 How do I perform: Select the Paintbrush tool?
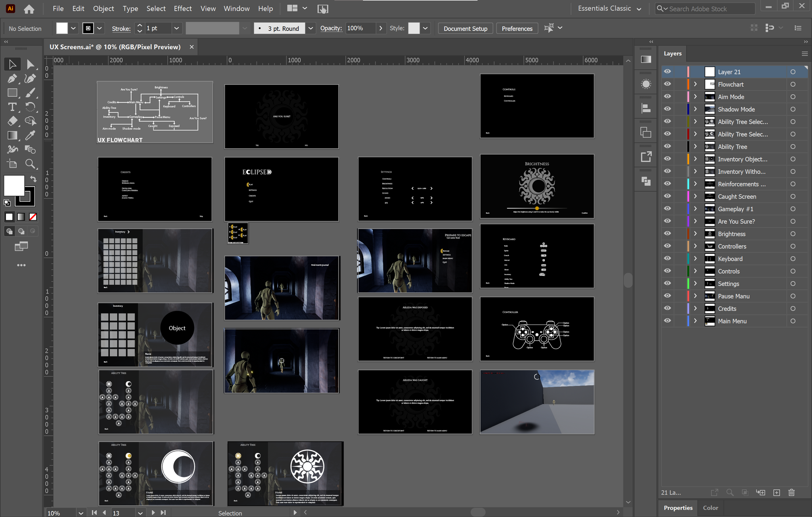tap(30, 93)
